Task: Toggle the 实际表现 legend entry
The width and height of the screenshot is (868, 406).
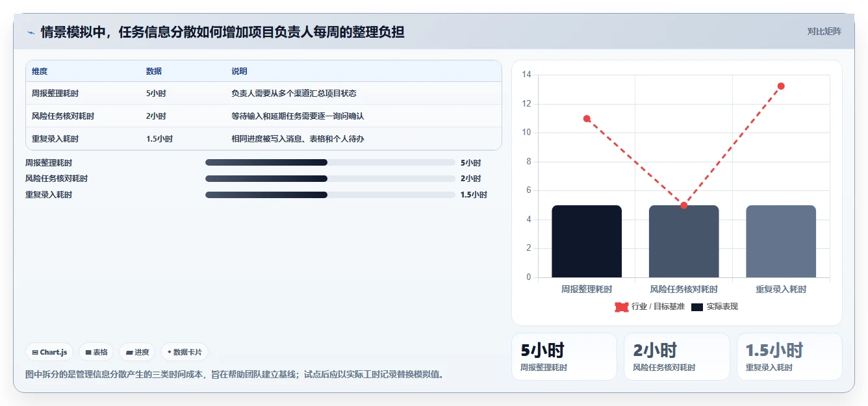Action: coord(715,307)
